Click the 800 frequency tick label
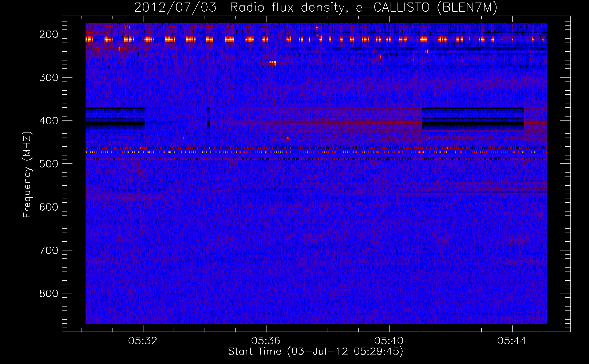This screenshot has height=364, width=589. [x=49, y=293]
